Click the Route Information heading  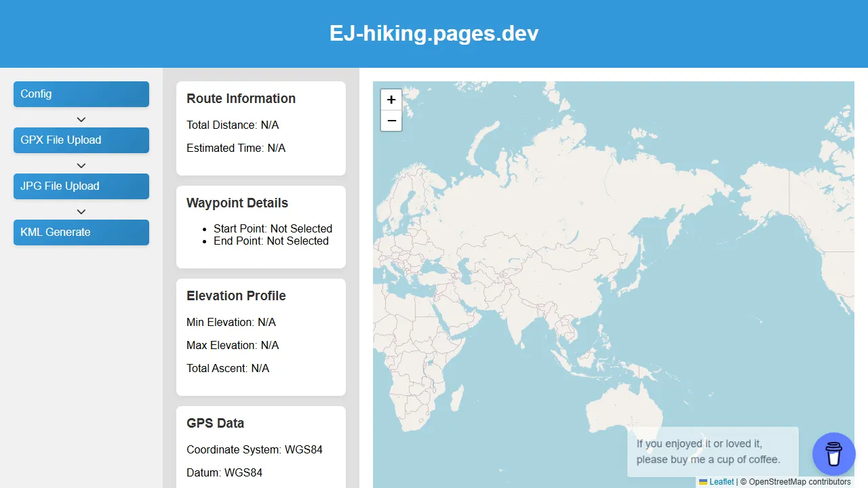[241, 98]
